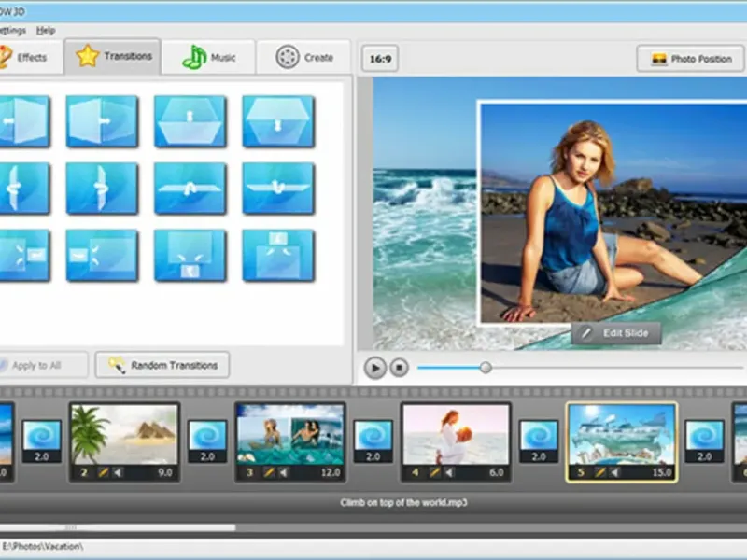
Task: Click slide 4 duration 6.0
Action: tap(497, 472)
